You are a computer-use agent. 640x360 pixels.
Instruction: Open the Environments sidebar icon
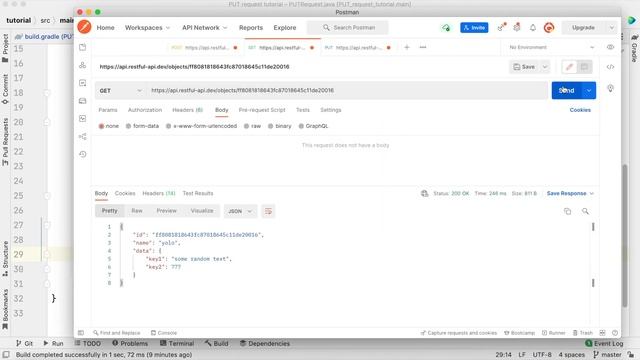pyautogui.click(x=83, y=83)
